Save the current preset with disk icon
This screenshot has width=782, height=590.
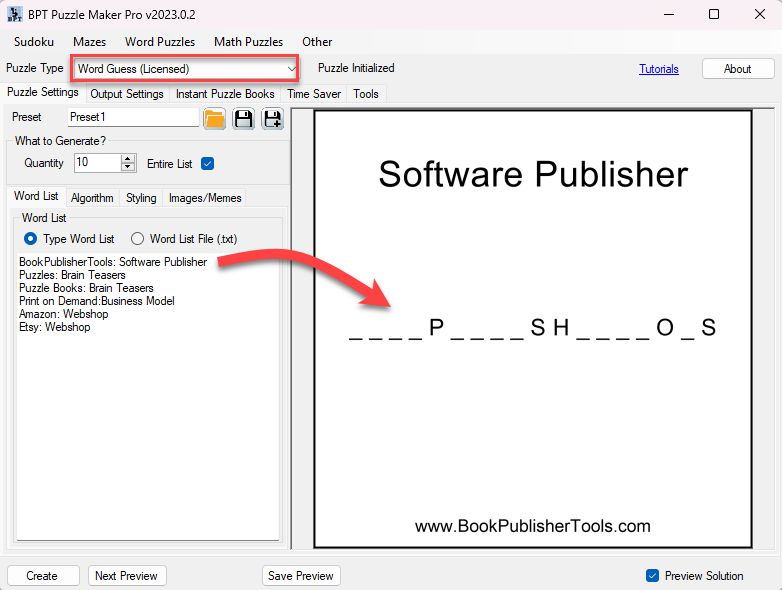click(x=243, y=119)
